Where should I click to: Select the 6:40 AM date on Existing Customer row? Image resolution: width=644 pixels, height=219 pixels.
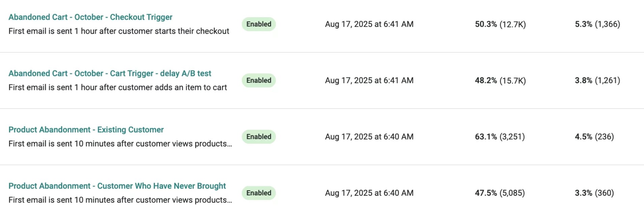point(369,137)
